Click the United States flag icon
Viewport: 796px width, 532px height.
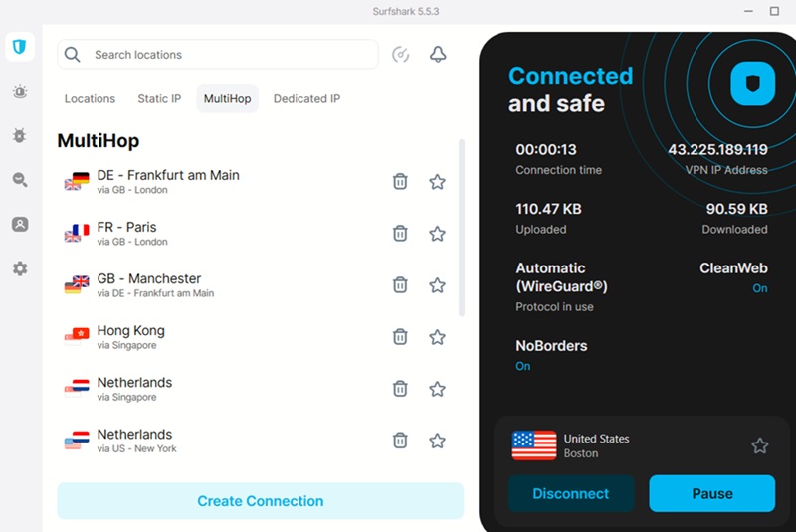click(534, 445)
